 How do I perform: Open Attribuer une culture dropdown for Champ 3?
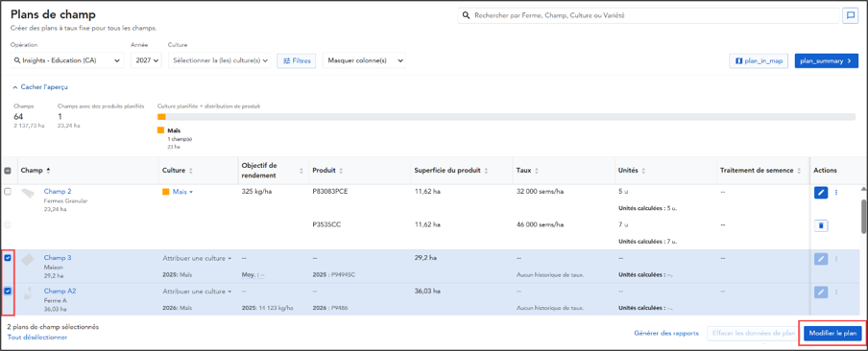[197, 258]
